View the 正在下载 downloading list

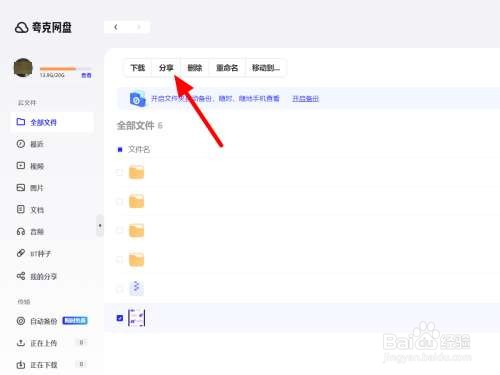click(37, 365)
